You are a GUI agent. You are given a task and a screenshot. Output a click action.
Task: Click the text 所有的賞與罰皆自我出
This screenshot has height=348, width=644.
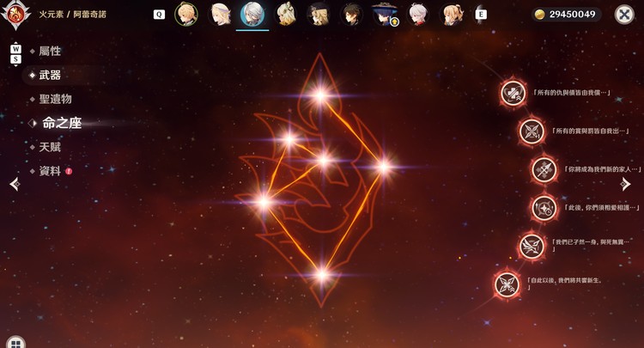tap(589, 131)
